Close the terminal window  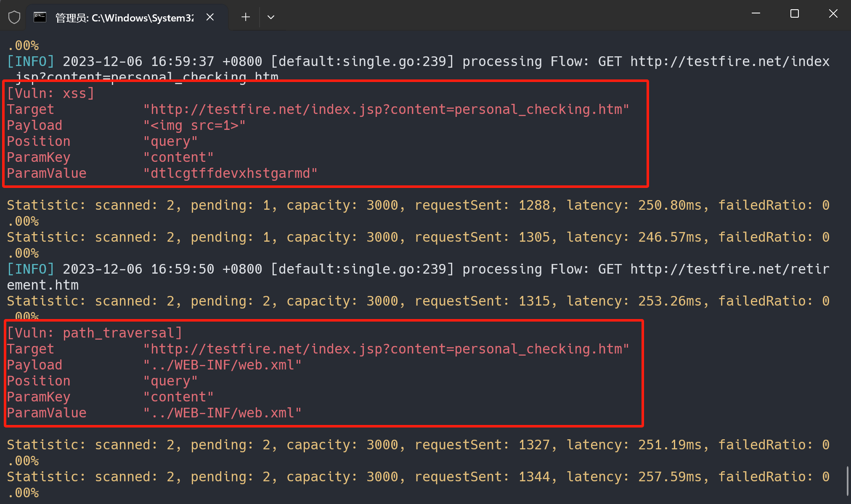[x=833, y=13]
